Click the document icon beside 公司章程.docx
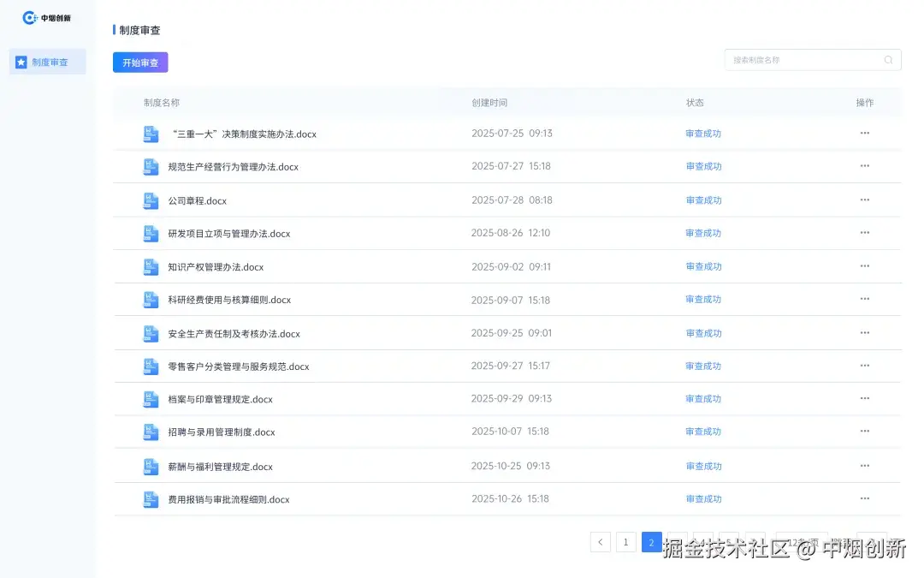The image size is (924, 578). point(151,200)
